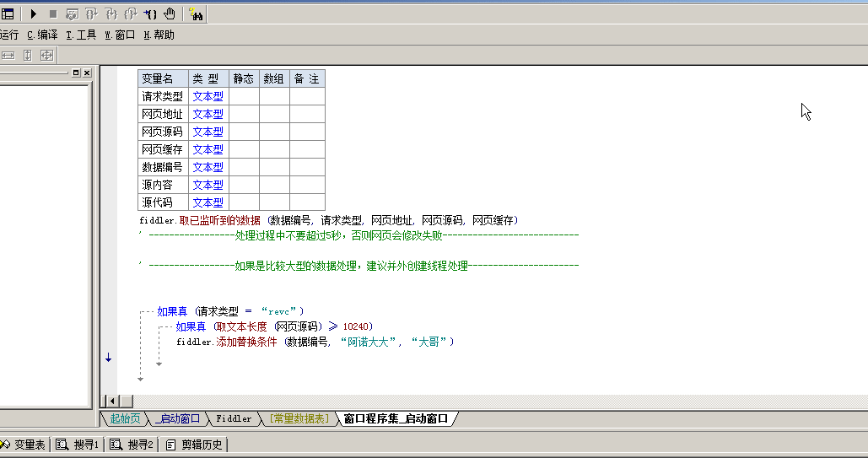The height and width of the screenshot is (469, 868).
Task: Click the horizontal scrollbar left arrow
Action: 112,401
